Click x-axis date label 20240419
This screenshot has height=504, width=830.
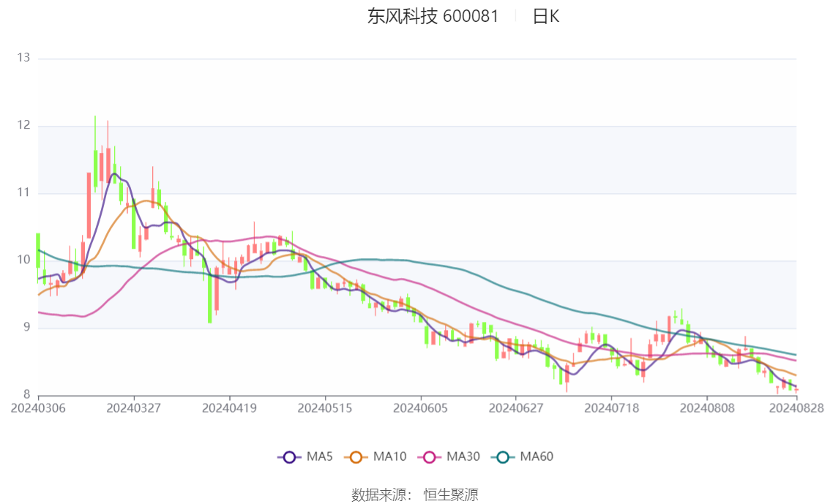coord(229,408)
